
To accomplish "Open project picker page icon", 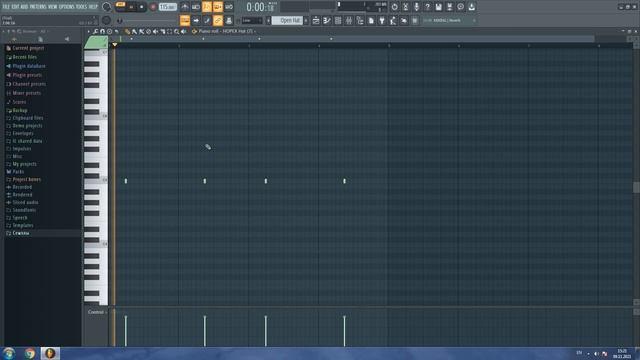I will click(x=371, y=20).
